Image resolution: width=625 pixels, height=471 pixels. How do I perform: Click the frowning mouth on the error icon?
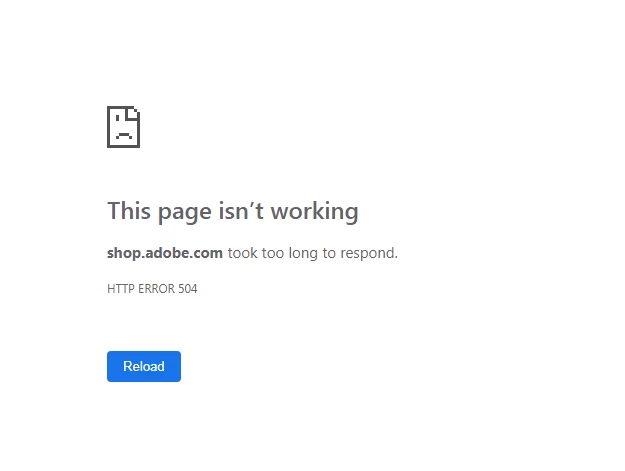[124, 135]
